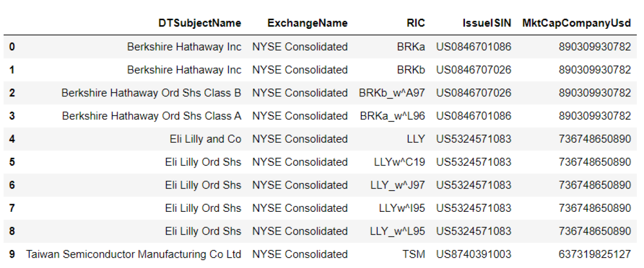Select Taiwan Semiconductor Manufacturing Co Ltd cell
Image resolution: width=644 pixels, height=268 pixels.
(x=134, y=255)
